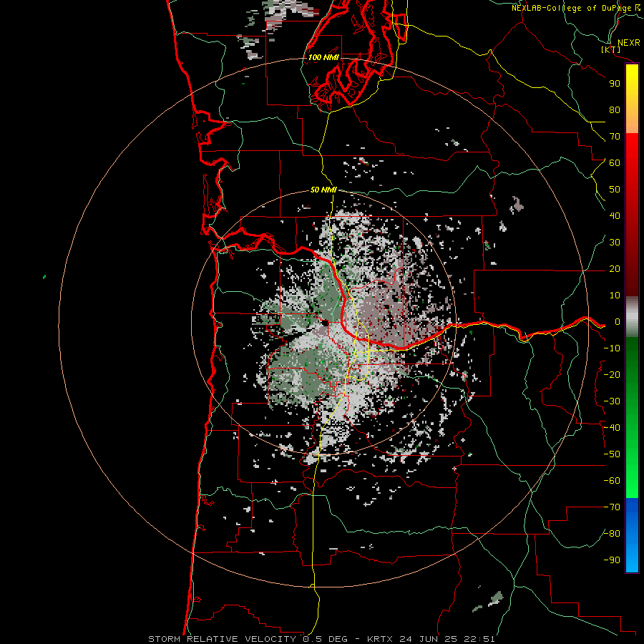
Task: Select the 10 value on the velocity scale
Action: pos(615,296)
